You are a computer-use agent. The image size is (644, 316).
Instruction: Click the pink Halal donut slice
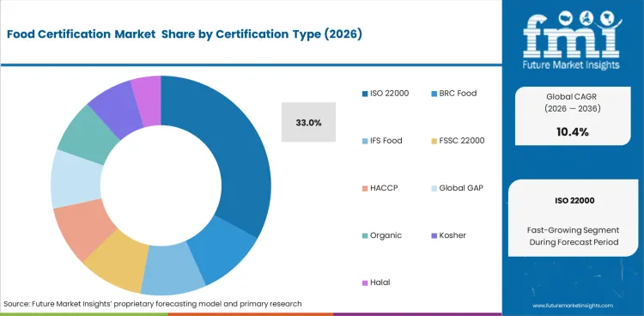click(148, 100)
